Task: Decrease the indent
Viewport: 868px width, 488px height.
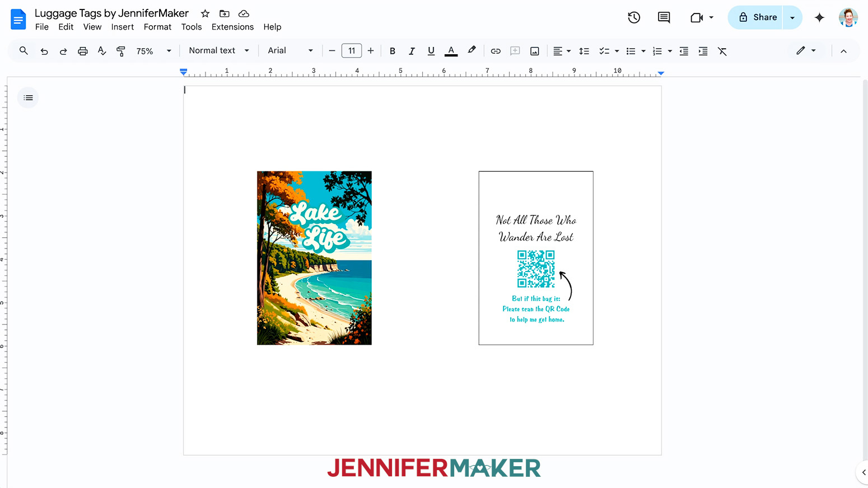Action: pos(684,51)
